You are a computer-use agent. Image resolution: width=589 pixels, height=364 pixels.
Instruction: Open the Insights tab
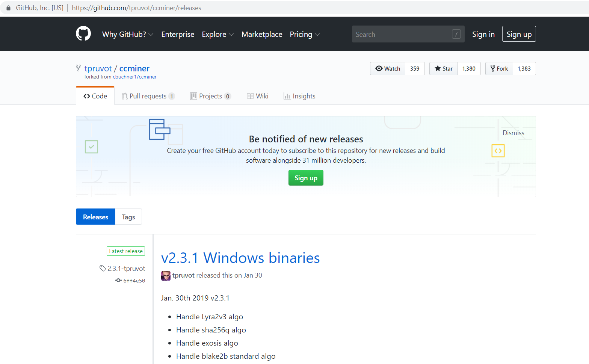click(299, 96)
